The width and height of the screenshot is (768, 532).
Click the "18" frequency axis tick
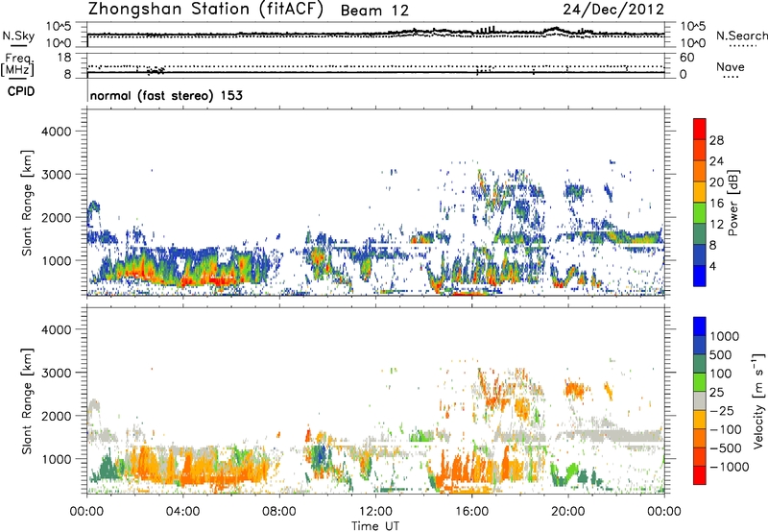pyautogui.click(x=64, y=58)
